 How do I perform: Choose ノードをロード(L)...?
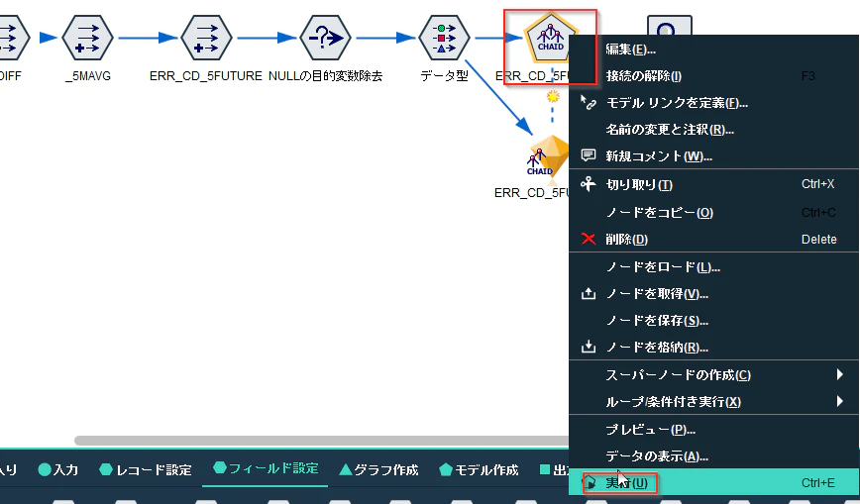(x=714, y=267)
